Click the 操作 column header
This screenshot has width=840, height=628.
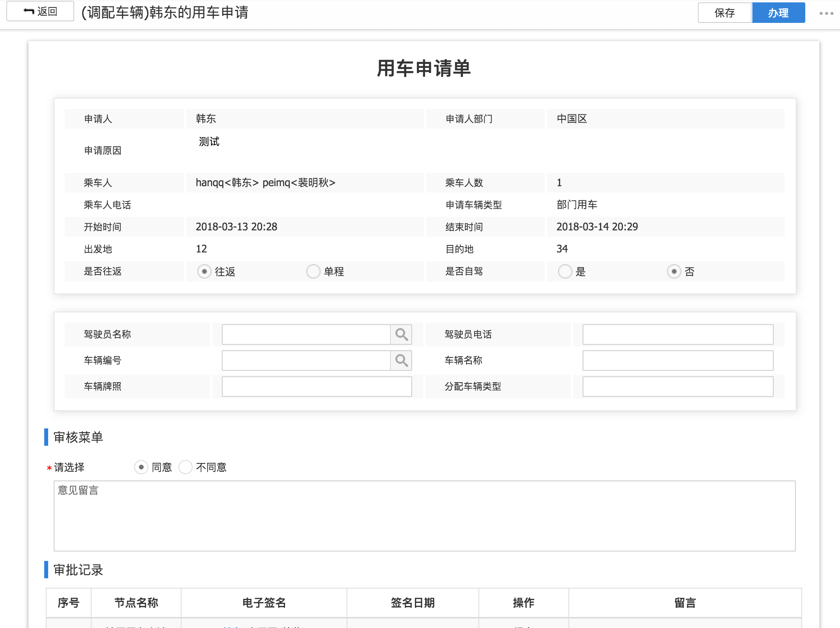[x=524, y=603]
